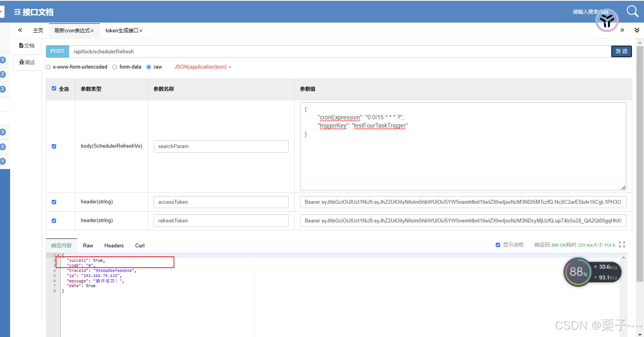This screenshot has width=644, height=337.
Task: Open the Raw response tab
Action: (88, 245)
